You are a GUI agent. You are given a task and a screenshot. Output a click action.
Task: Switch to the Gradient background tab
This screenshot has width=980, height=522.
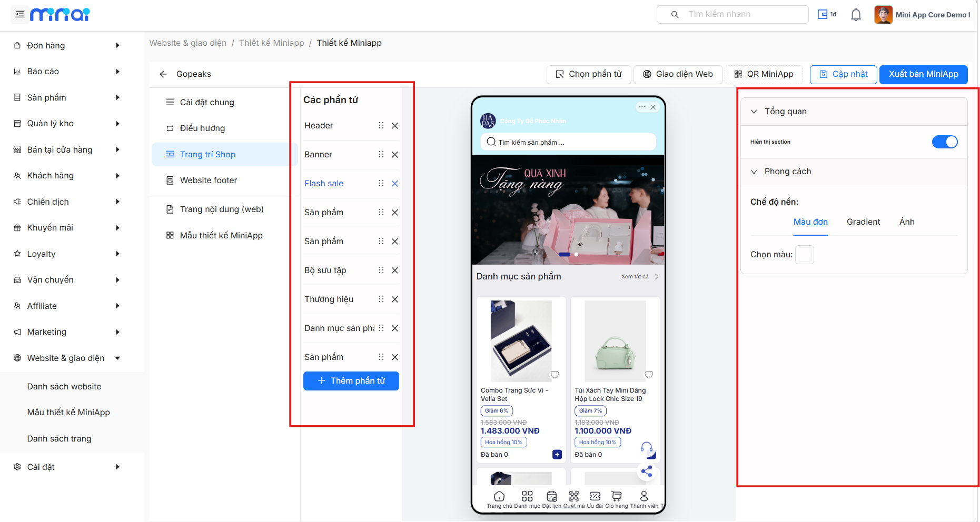tap(863, 222)
